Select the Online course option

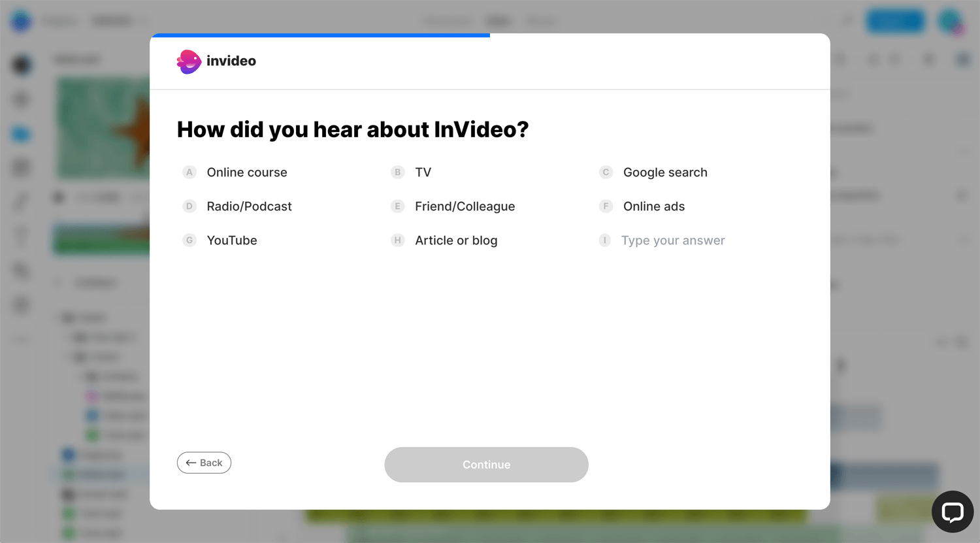235,173
